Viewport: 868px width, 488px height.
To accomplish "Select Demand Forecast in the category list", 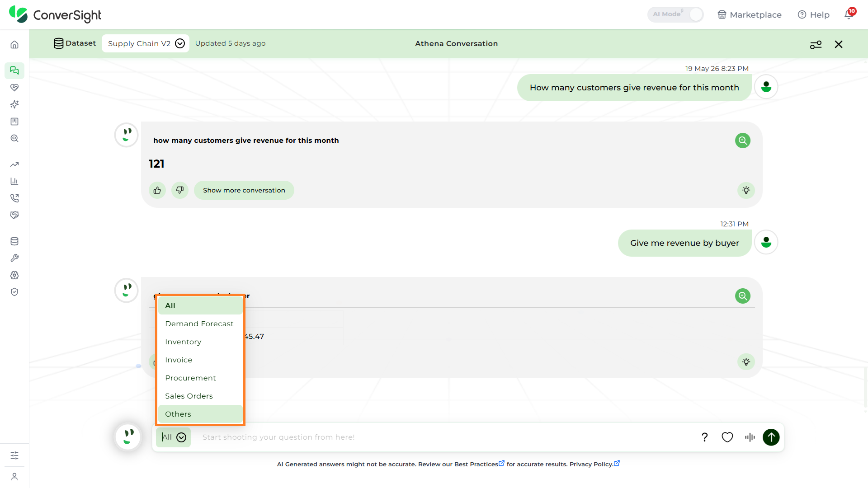I will 200,324.
